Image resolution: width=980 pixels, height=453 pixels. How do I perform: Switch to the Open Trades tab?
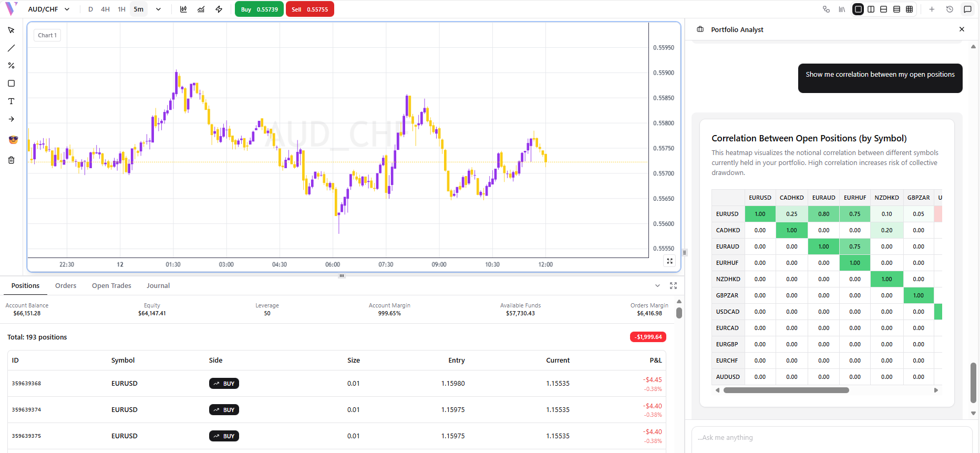tap(111, 286)
